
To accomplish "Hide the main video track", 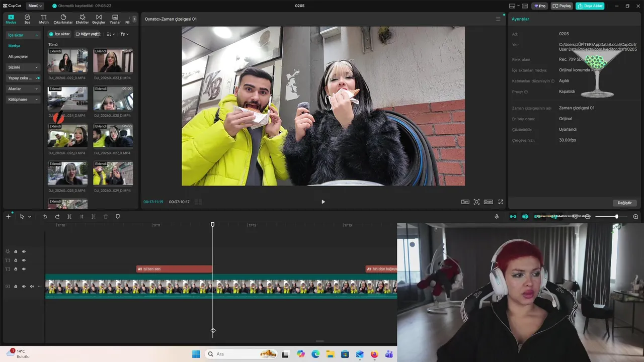I will coord(24,287).
